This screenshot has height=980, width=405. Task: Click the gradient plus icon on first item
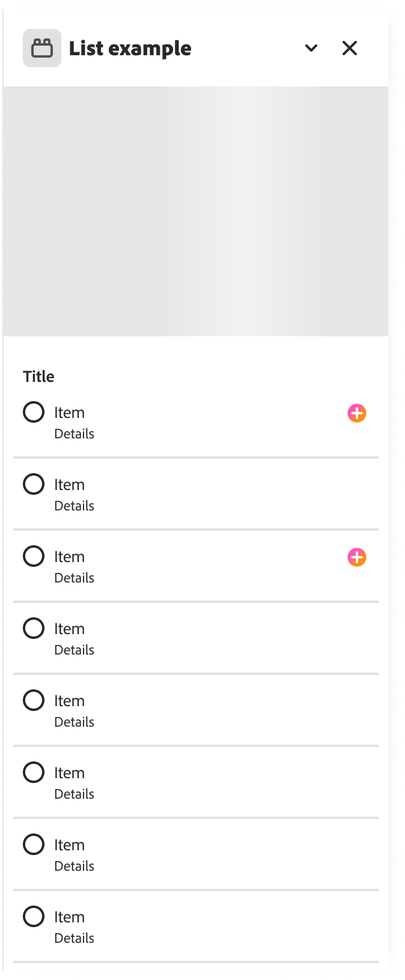tap(357, 413)
